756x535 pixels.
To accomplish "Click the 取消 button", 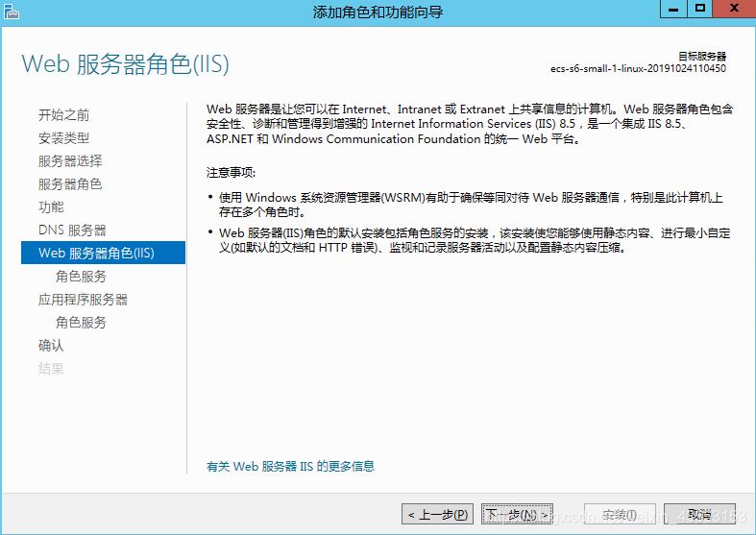I will [x=699, y=514].
